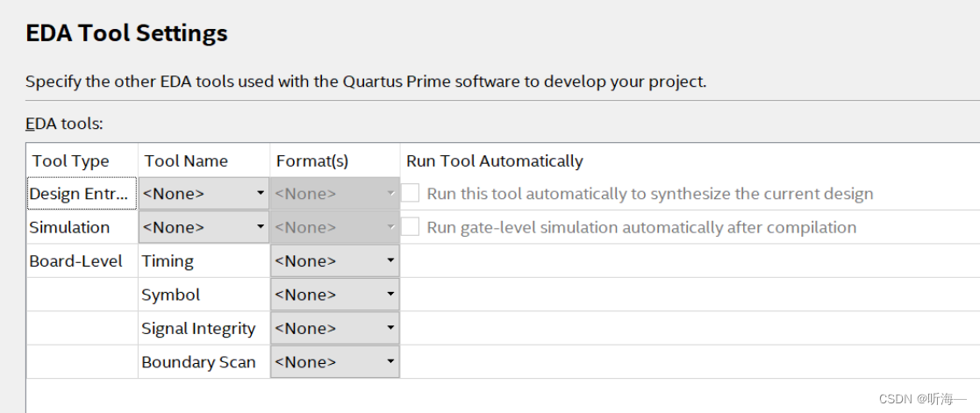Click the Run Tool Automatically column header
The width and height of the screenshot is (980, 413).
494,160
